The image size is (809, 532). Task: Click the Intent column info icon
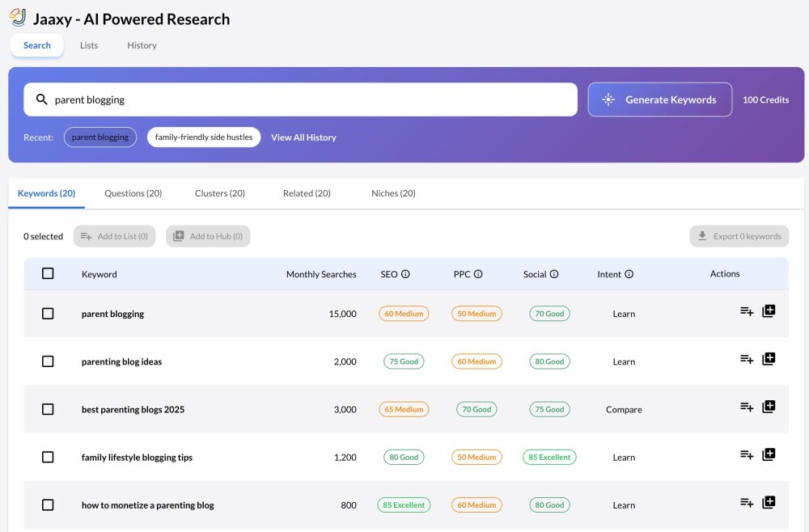629,274
